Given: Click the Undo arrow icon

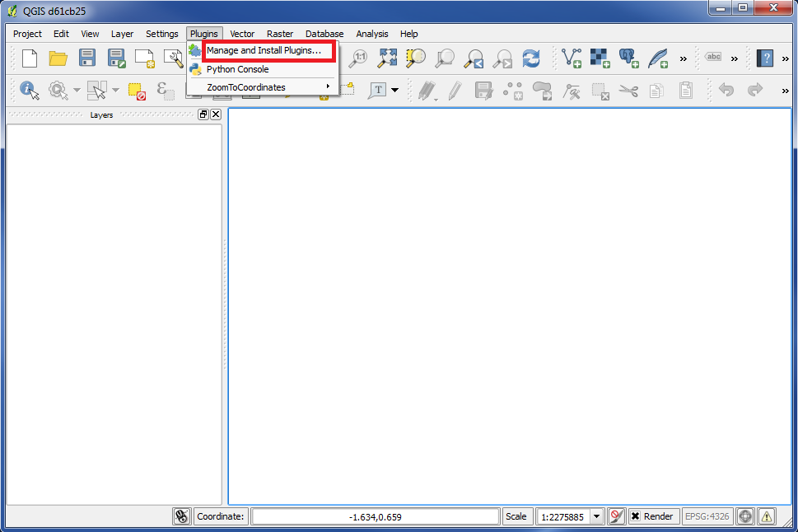Looking at the screenshot, I should pyautogui.click(x=726, y=90).
